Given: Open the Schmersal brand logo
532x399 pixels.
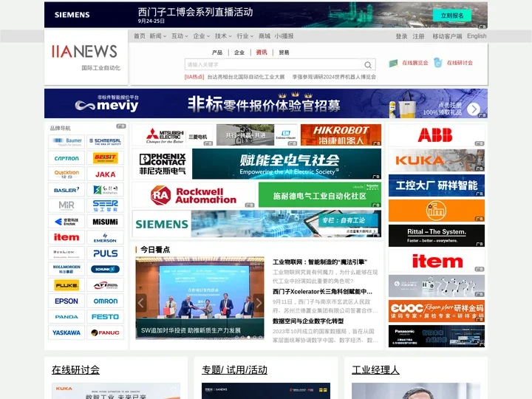Looking at the screenshot, I should click(x=105, y=141).
